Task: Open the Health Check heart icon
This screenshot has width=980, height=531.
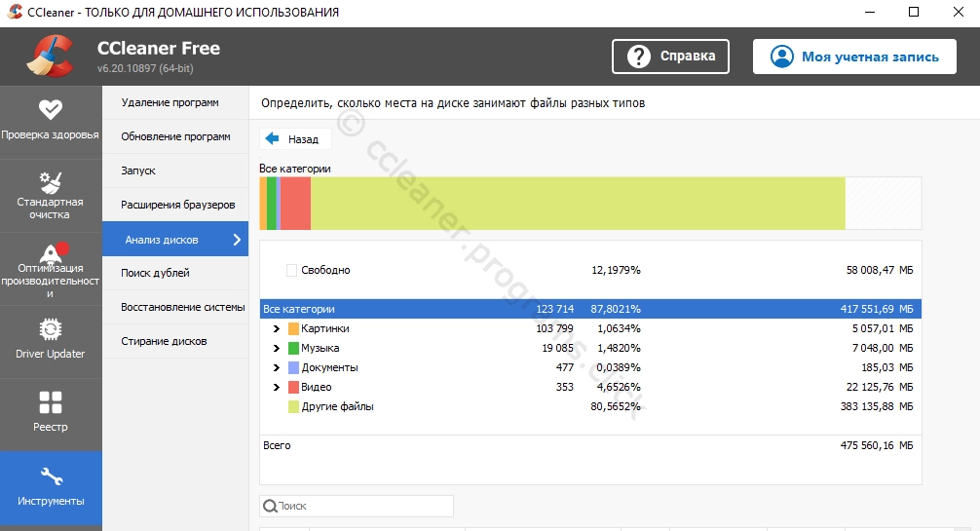Action: pos(51,110)
